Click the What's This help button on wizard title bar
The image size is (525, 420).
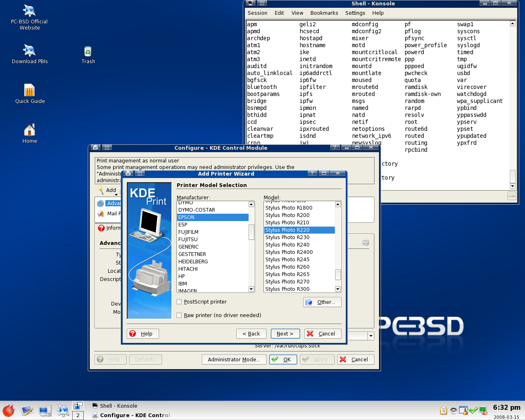pyautogui.click(x=312, y=173)
